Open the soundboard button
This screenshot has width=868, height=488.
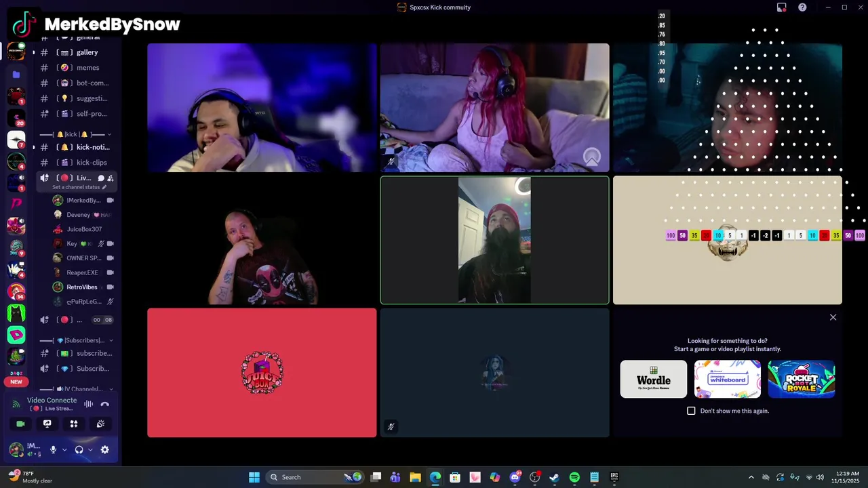[x=100, y=424]
